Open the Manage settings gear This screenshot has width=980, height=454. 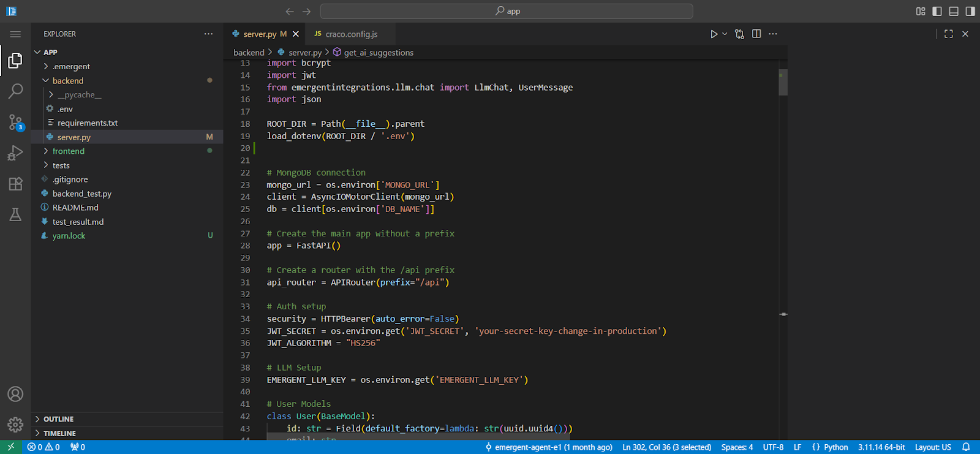(15, 424)
